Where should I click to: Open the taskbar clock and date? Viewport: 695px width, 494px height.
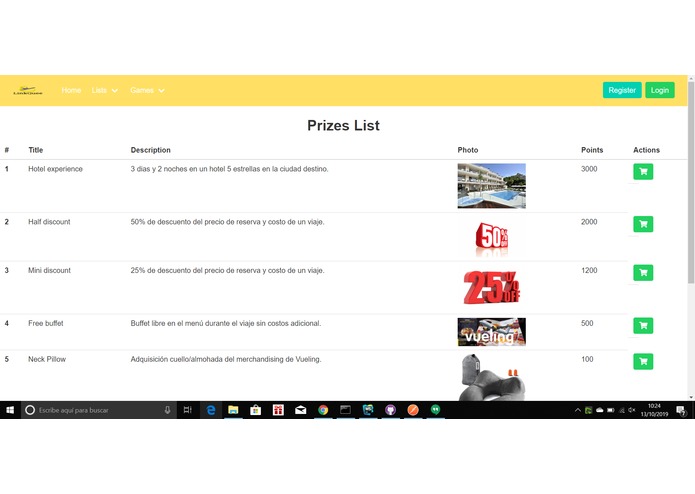pos(654,410)
